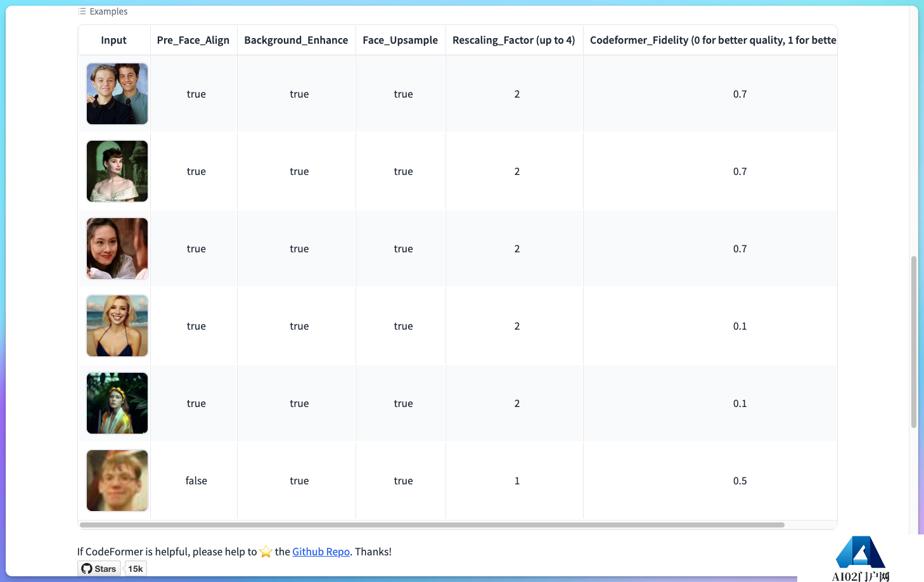
Task: Select example thumbnail of smiling dark-haired woman
Action: tap(117, 249)
